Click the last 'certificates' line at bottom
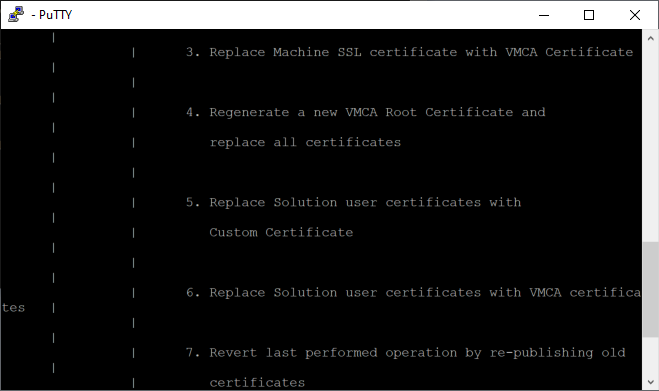 coord(257,383)
